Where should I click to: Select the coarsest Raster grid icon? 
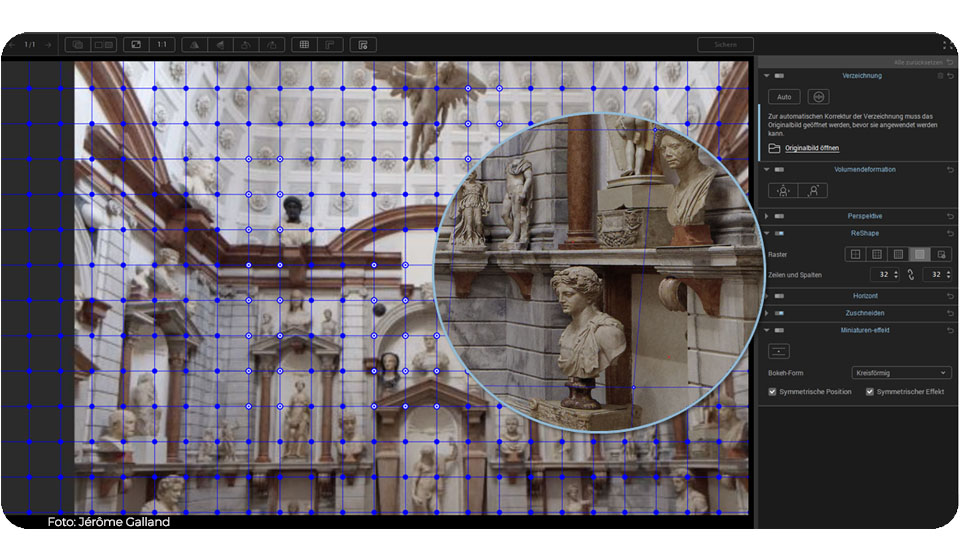pos(855,254)
